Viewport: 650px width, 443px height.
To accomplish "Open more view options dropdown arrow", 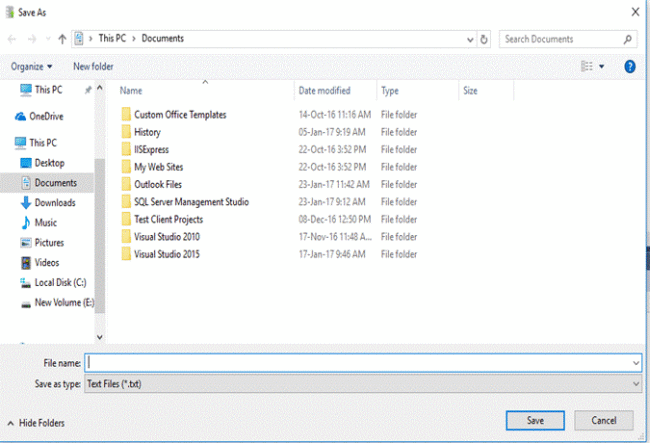I will coord(601,66).
